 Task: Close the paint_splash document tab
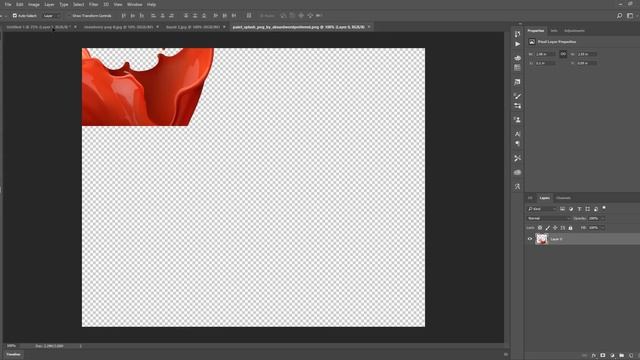369,27
